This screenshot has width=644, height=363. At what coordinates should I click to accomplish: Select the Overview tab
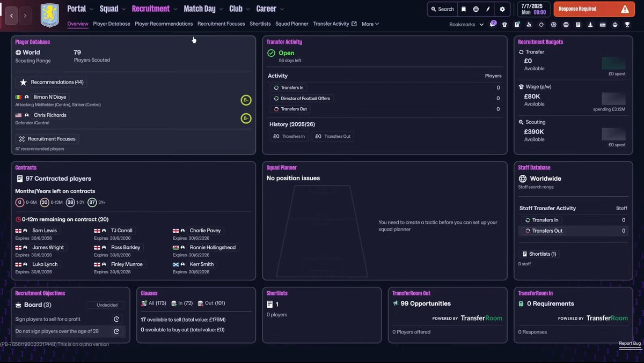[78, 24]
